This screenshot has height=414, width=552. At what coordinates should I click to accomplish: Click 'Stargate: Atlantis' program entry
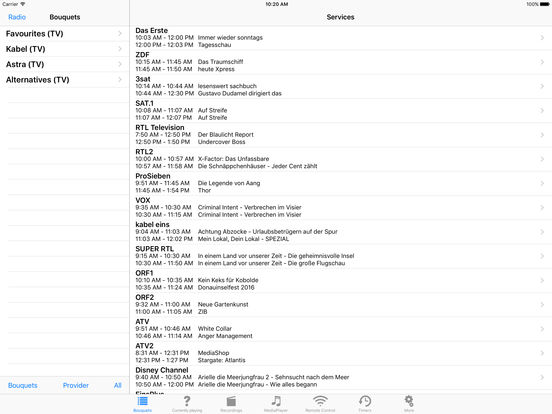tap(221, 361)
